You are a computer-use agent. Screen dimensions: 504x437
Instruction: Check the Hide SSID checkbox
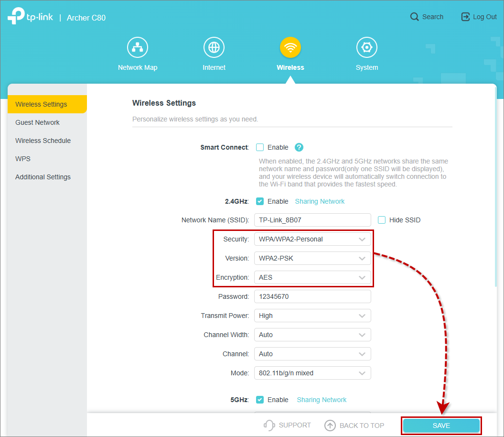(x=382, y=220)
